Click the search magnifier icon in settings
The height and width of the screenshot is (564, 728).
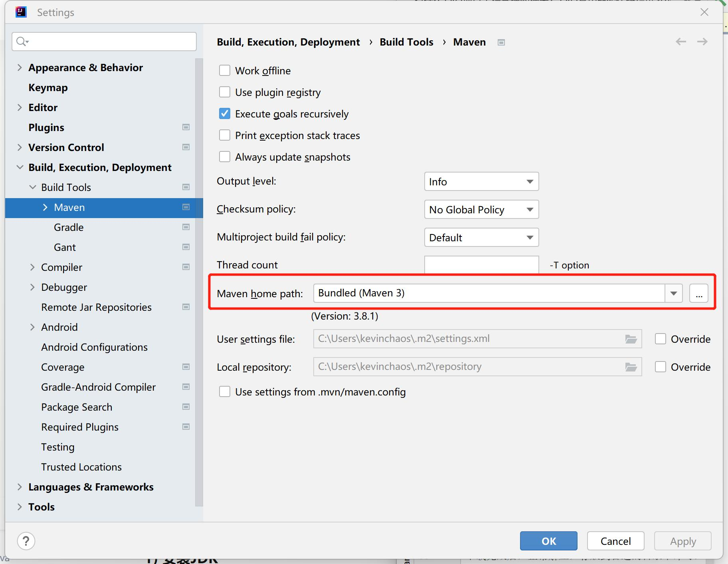pyautogui.click(x=22, y=42)
